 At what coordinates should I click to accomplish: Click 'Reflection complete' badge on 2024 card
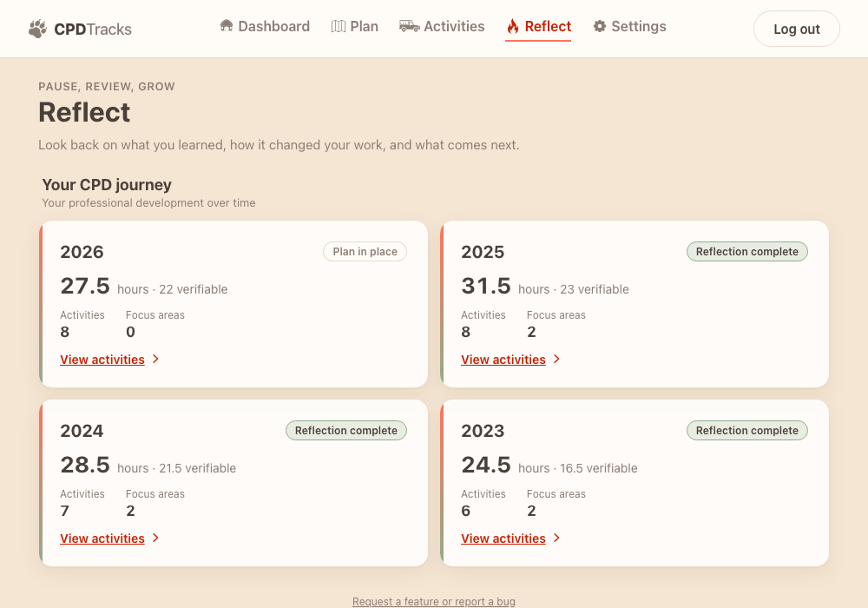click(346, 430)
